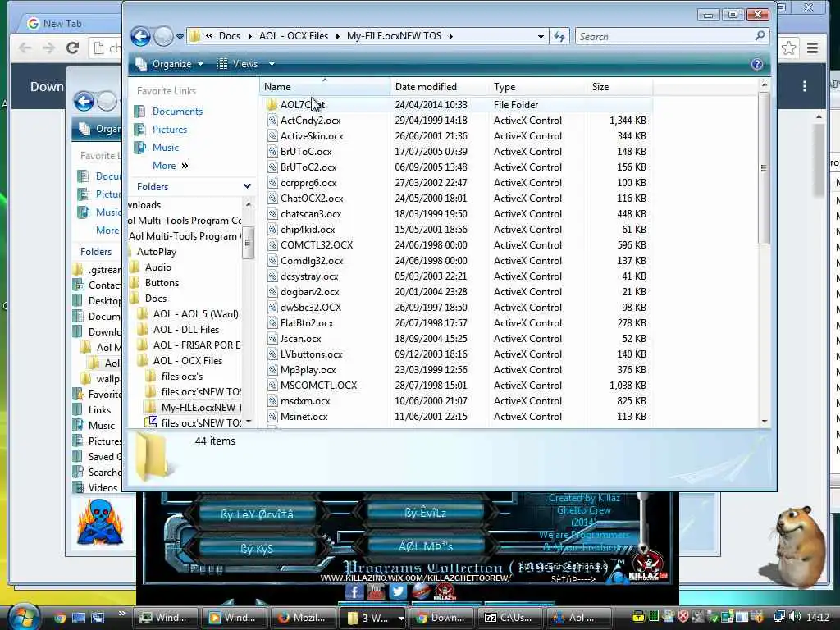Select the COMCTL32.OCX file

(x=317, y=244)
